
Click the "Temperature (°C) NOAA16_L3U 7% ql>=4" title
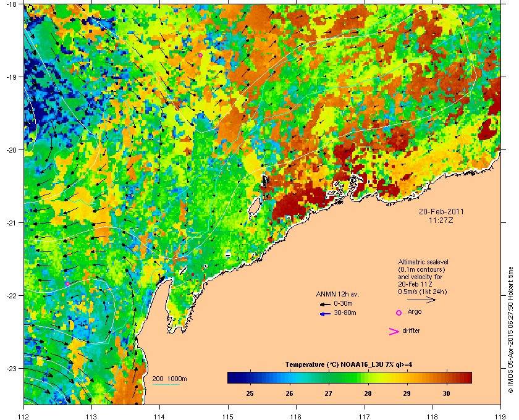[x=348, y=365]
